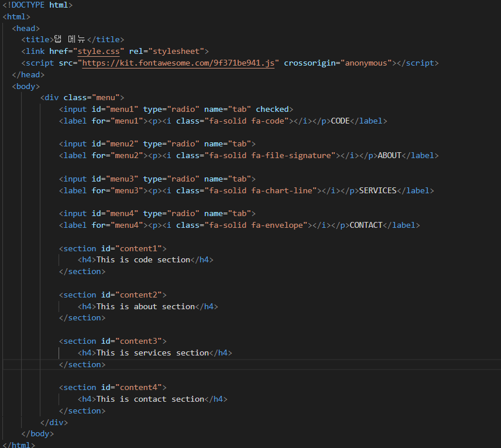Click 'This is code section' text
This screenshot has width=501, height=448.
click(x=143, y=259)
